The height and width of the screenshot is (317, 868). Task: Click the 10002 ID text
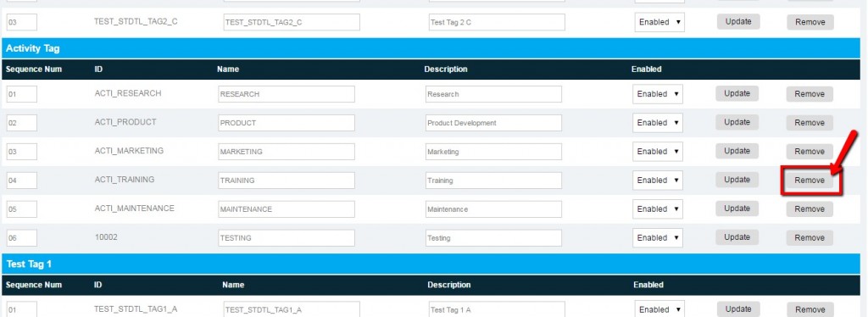(x=106, y=237)
